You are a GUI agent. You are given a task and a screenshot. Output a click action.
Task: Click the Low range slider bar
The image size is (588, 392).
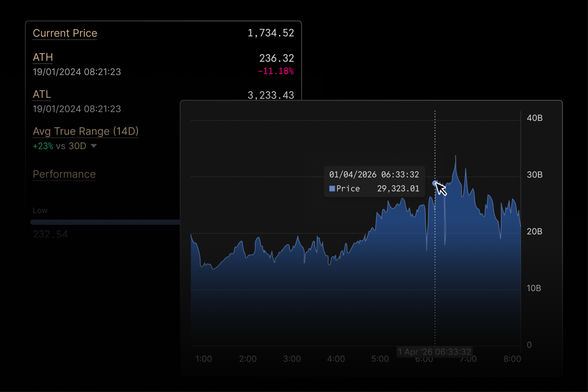click(x=105, y=222)
